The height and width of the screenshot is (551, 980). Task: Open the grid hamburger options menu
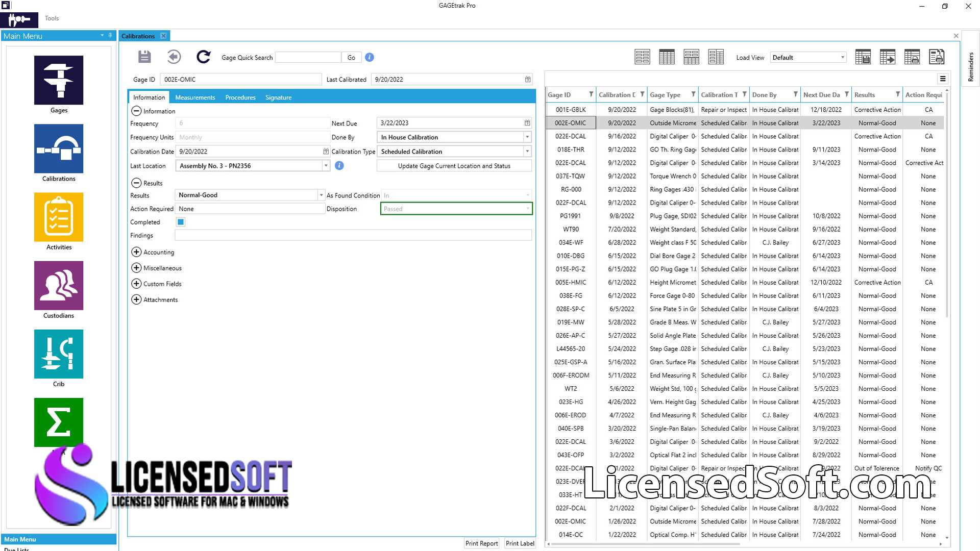(x=943, y=79)
